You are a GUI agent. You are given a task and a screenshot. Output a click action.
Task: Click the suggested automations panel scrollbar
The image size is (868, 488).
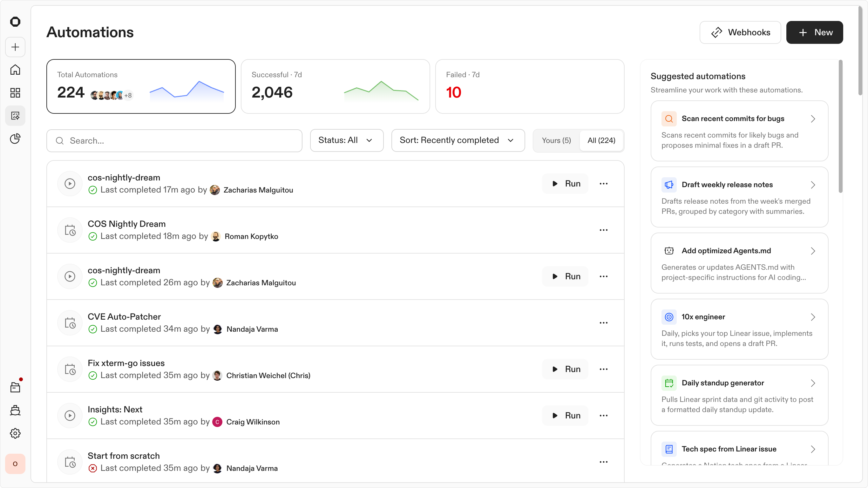pyautogui.click(x=840, y=126)
